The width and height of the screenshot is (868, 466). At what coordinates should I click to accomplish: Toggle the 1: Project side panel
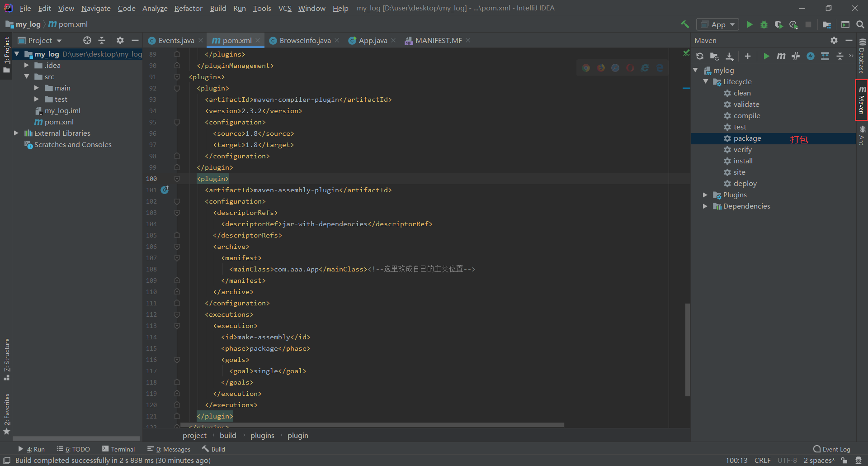(x=6, y=55)
